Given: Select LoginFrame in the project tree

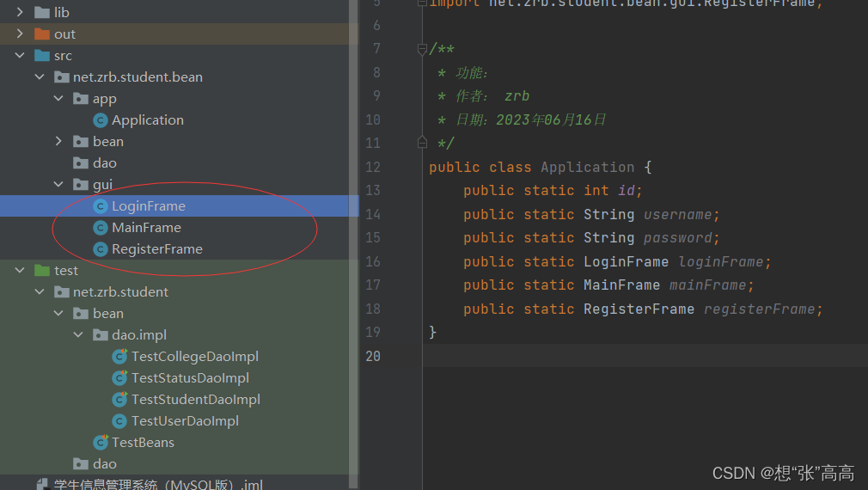Looking at the screenshot, I should tap(149, 206).
